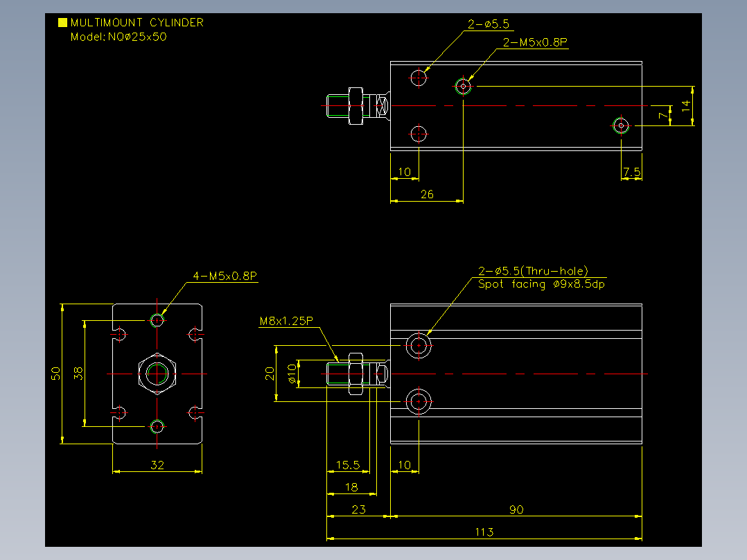
Task: Click the "2-ø5.5(Thru-hole)" annotation
Action: tap(533, 271)
